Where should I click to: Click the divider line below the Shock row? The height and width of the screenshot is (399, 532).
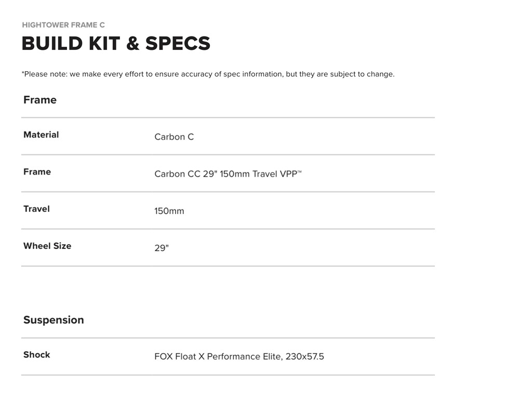[x=228, y=375]
